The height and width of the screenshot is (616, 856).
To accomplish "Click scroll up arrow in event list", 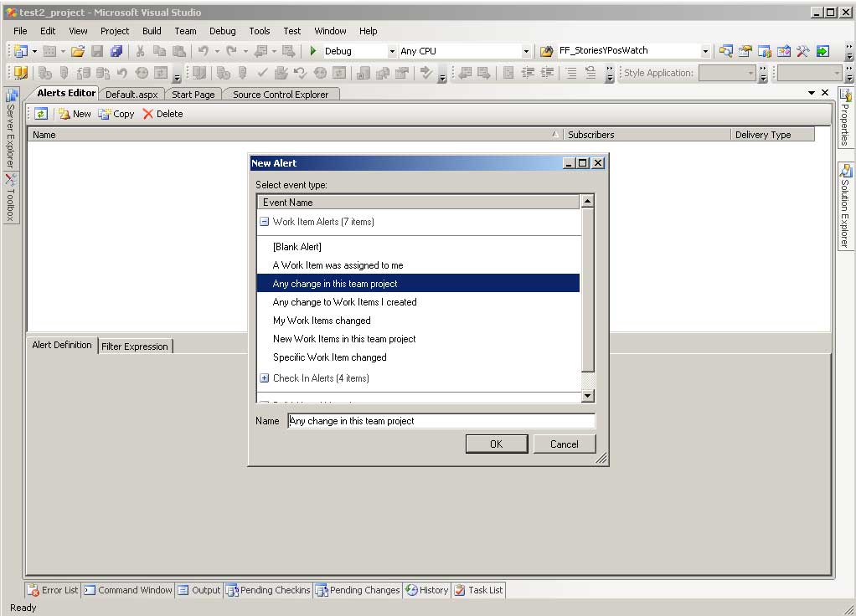I will 587,202.
